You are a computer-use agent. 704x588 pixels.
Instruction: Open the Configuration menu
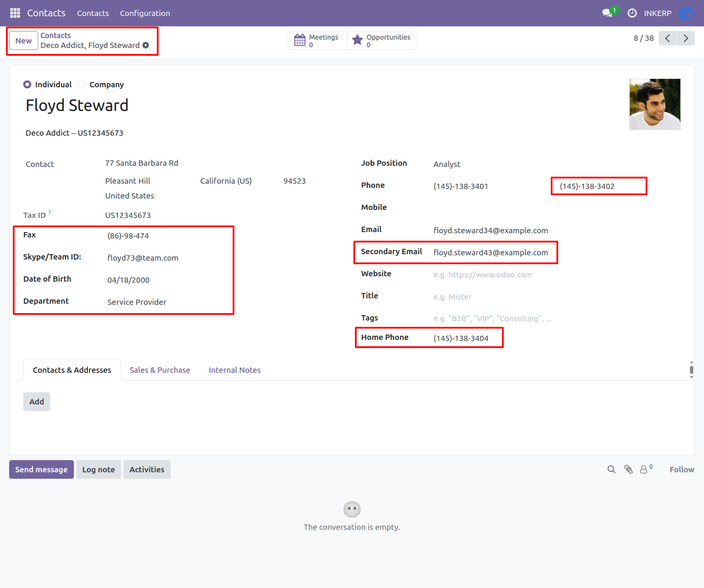point(145,13)
